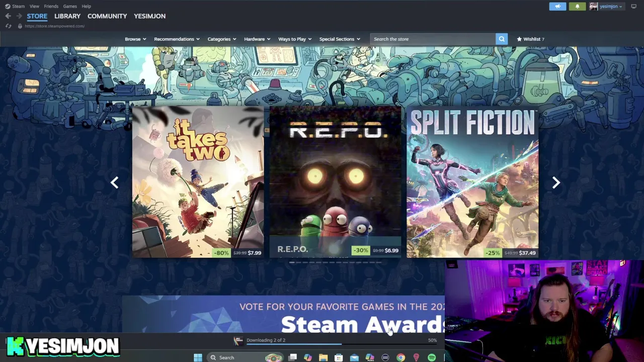Image resolution: width=644 pixels, height=362 pixels.
Task: Click the -30% discount badge
Action: 360,250
